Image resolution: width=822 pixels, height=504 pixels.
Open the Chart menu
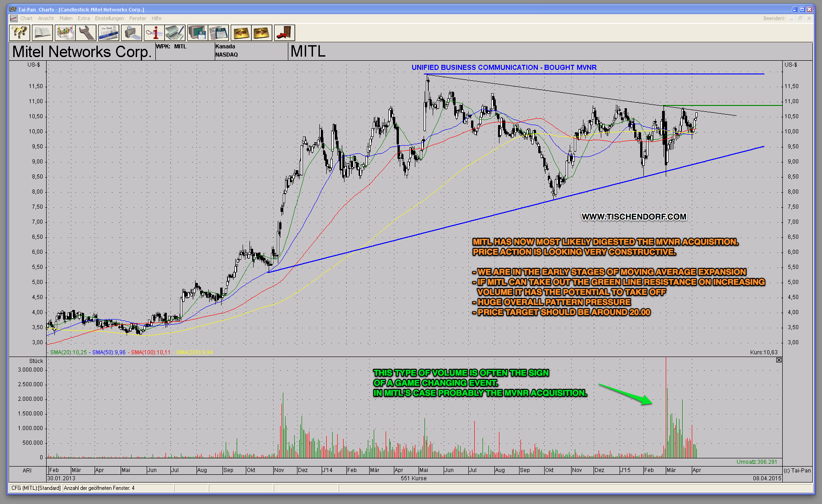pyautogui.click(x=26, y=18)
